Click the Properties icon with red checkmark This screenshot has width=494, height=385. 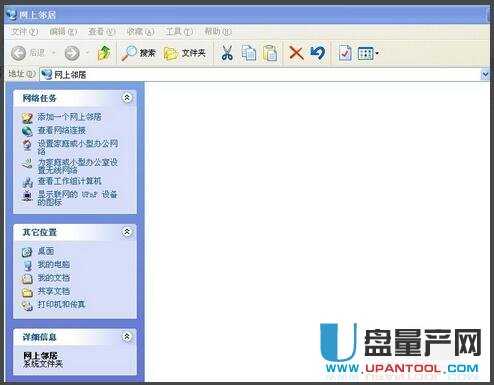click(x=345, y=53)
